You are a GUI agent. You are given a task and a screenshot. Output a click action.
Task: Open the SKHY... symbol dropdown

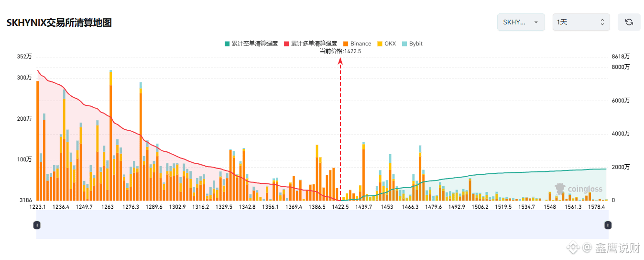(x=521, y=22)
